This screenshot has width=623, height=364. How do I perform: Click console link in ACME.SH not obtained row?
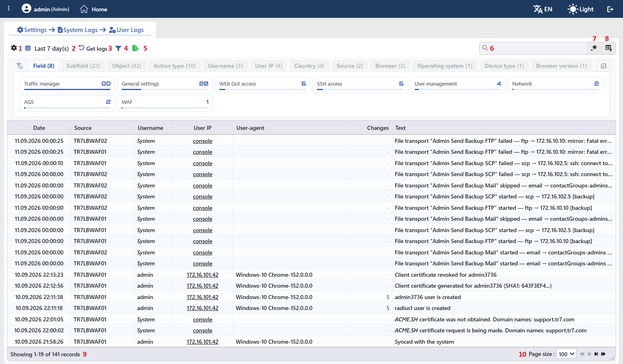pyautogui.click(x=203, y=319)
